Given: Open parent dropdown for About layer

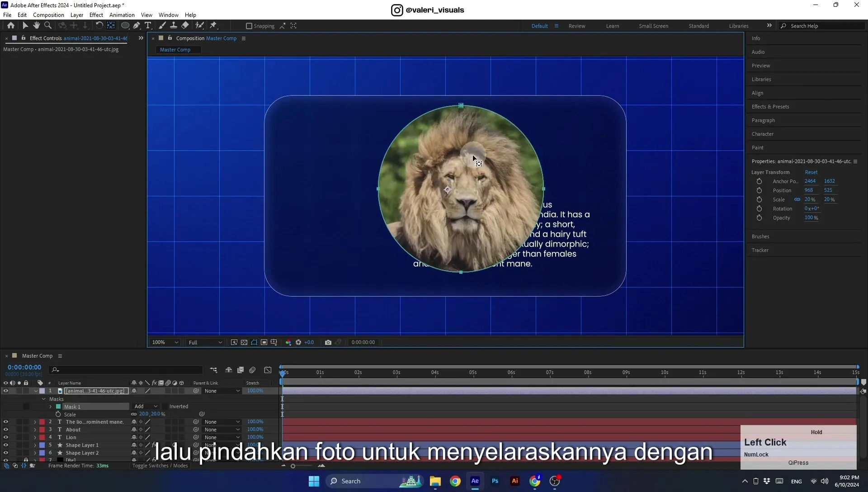Looking at the screenshot, I should (x=222, y=430).
